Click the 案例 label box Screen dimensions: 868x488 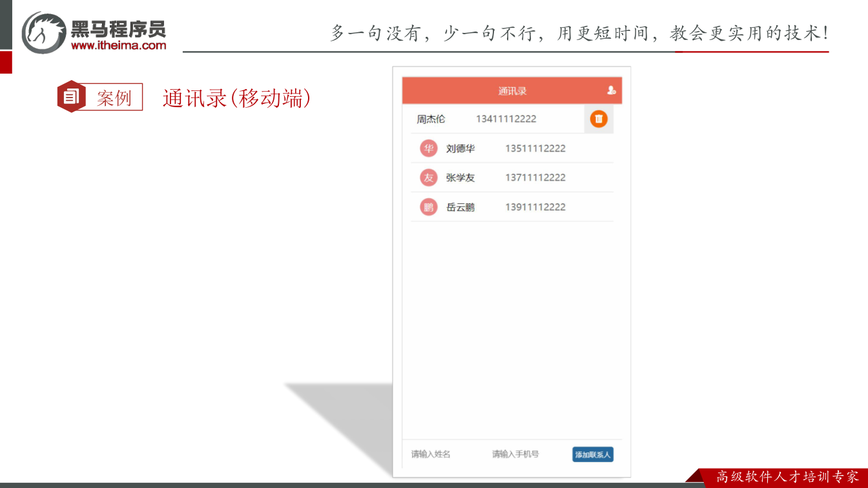114,97
